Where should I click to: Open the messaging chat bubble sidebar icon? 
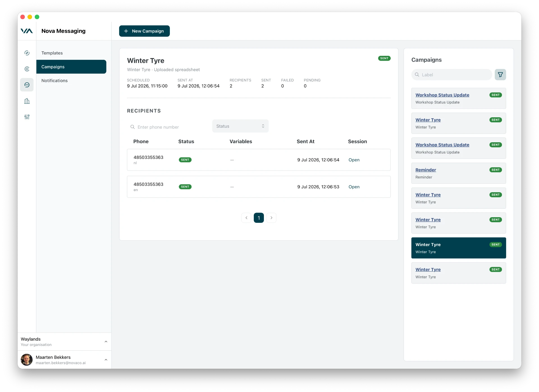tap(27, 85)
